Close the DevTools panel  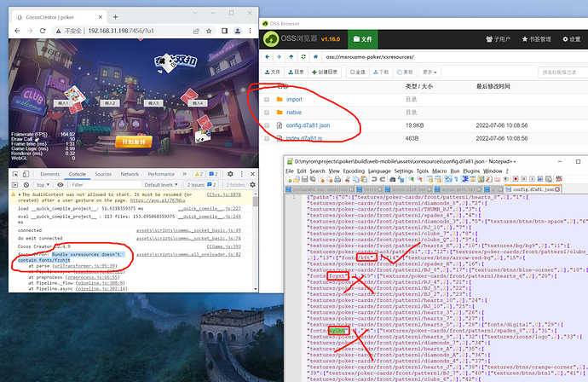(252, 174)
